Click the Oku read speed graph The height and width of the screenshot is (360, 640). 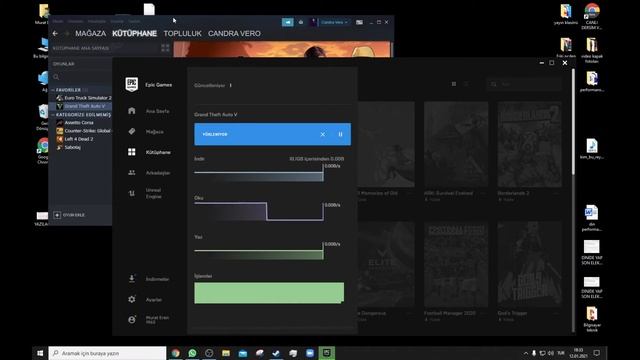(x=259, y=211)
